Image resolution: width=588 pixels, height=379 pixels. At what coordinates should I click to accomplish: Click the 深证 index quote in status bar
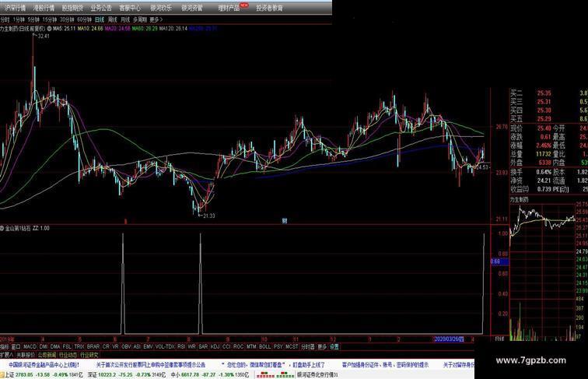pyautogui.click(x=126, y=375)
